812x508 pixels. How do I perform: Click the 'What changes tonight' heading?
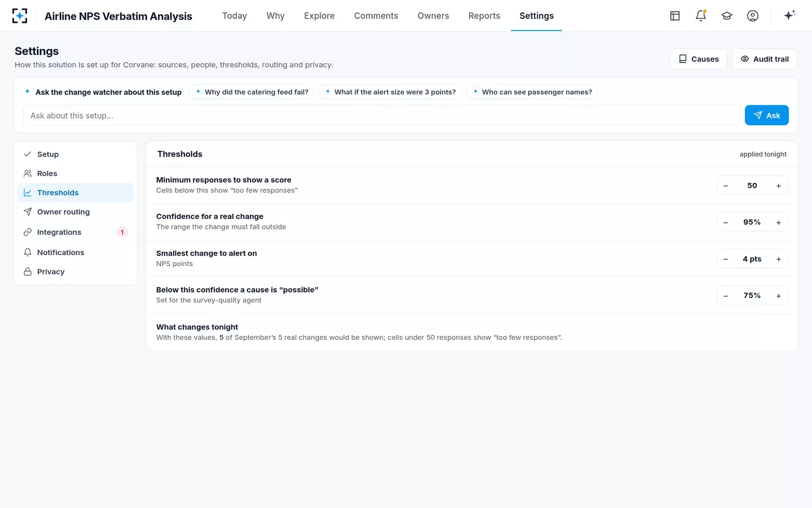tap(197, 327)
